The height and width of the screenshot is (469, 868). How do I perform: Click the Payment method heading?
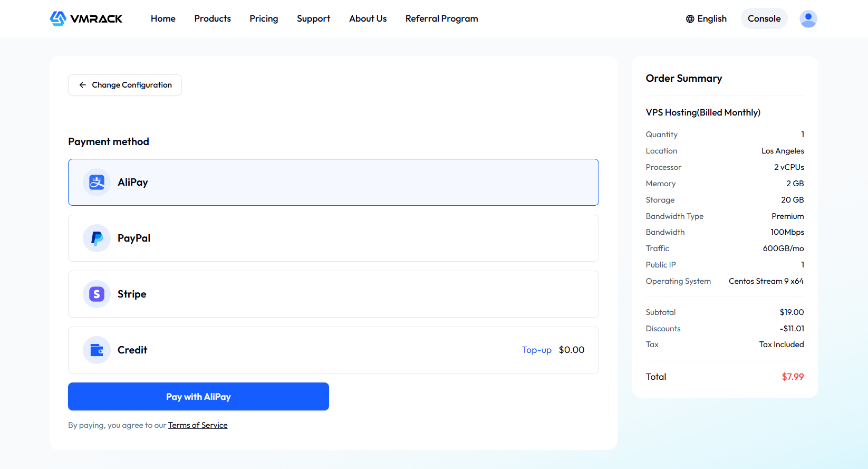pos(109,141)
